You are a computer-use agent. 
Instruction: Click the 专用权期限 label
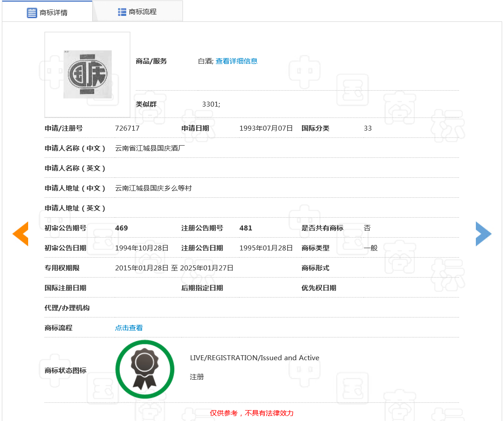[x=62, y=268]
